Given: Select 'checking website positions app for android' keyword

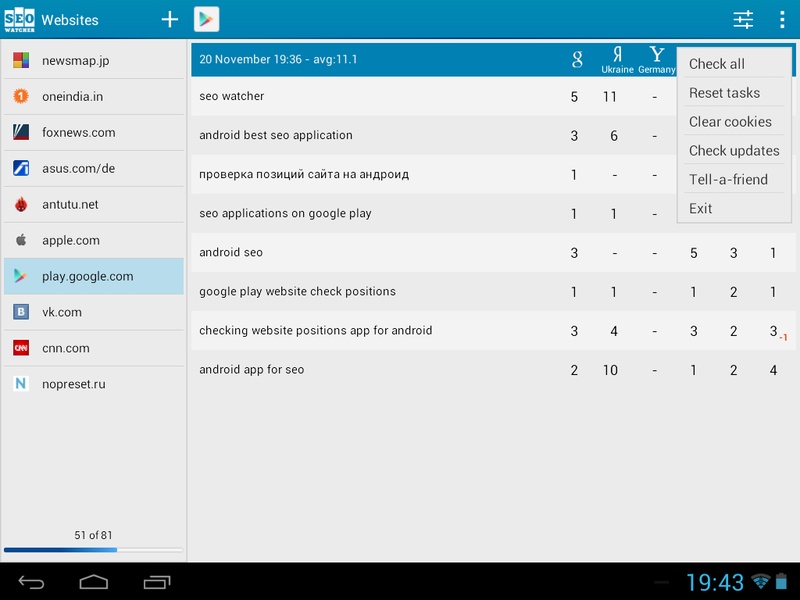Looking at the screenshot, I should tap(493, 331).
